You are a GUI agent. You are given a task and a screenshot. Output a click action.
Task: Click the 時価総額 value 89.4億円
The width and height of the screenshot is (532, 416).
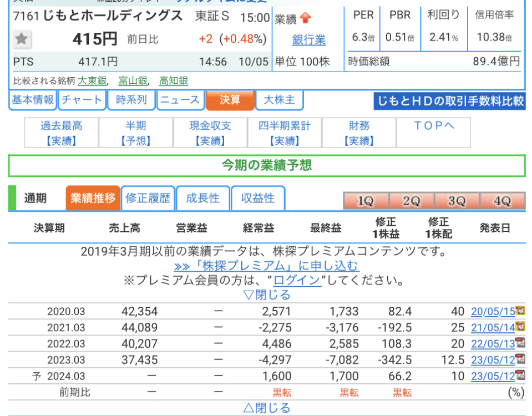click(x=496, y=62)
